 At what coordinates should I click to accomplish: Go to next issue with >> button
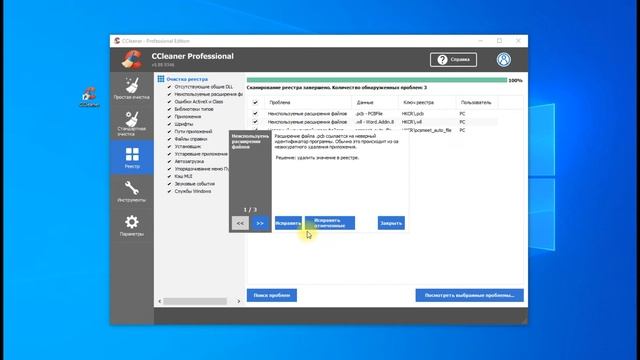[x=260, y=223]
